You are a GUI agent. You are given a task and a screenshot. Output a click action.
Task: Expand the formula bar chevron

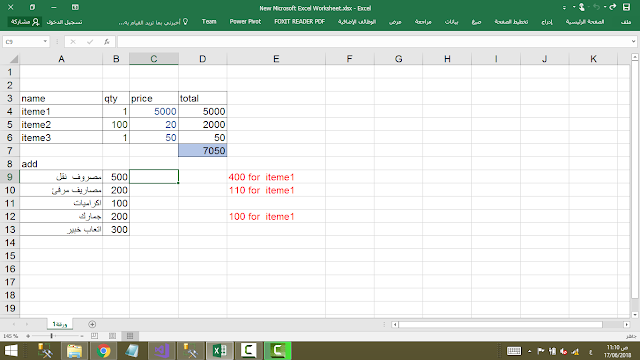pyautogui.click(x=633, y=42)
